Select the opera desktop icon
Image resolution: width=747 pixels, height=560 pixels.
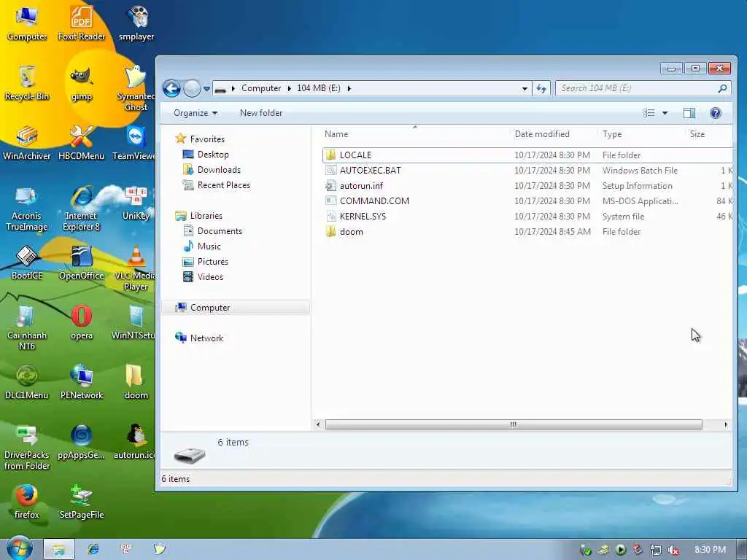coord(82,323)
